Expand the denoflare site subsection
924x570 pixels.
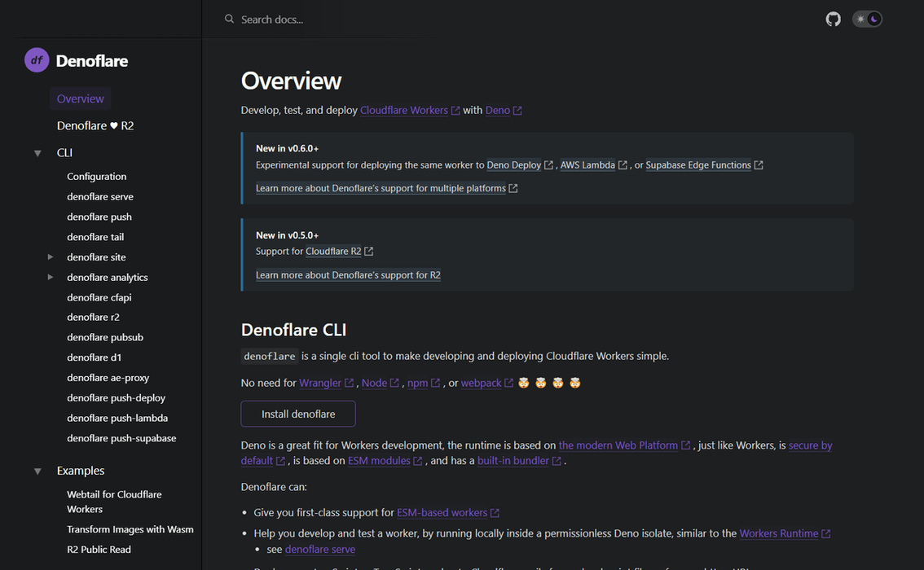[51, 256]
